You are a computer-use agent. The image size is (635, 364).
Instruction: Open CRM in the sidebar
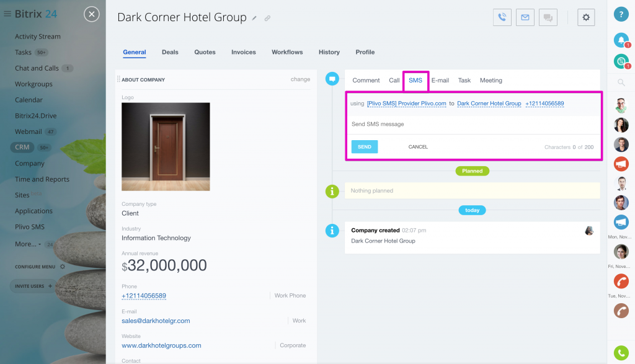click(x=22, y=148)
